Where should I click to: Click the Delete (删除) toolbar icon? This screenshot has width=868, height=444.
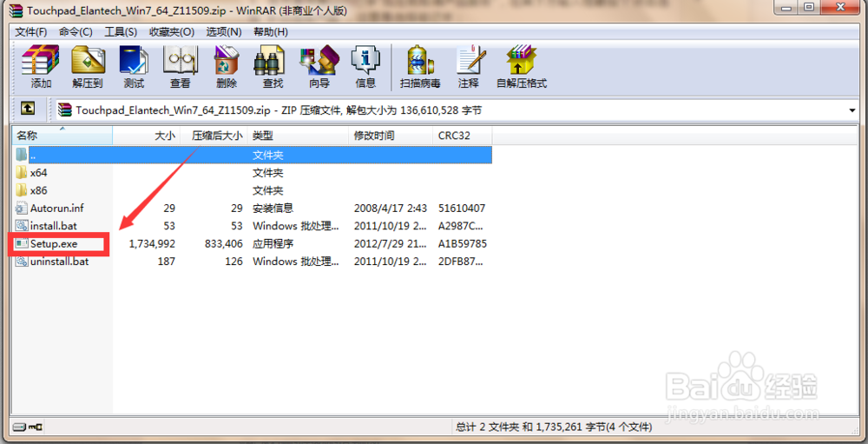[227, 61]
